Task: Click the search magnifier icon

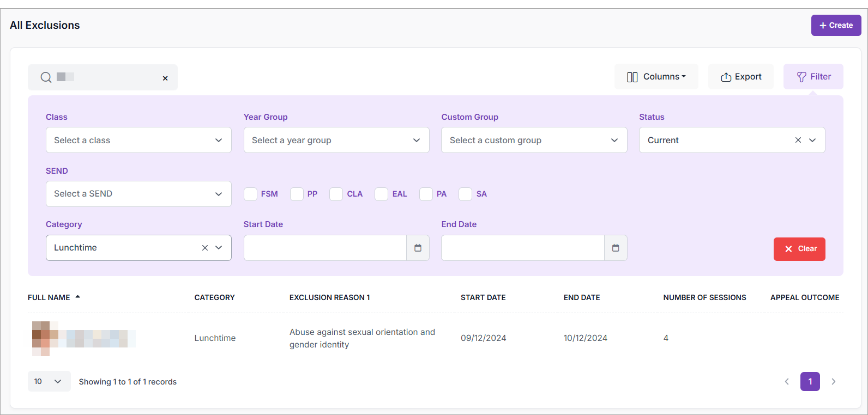Action: point(46,77)
